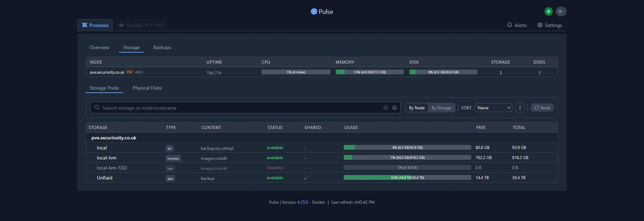
Task: Click the UnRaid usage progress bar
Action: pos(407,178)
